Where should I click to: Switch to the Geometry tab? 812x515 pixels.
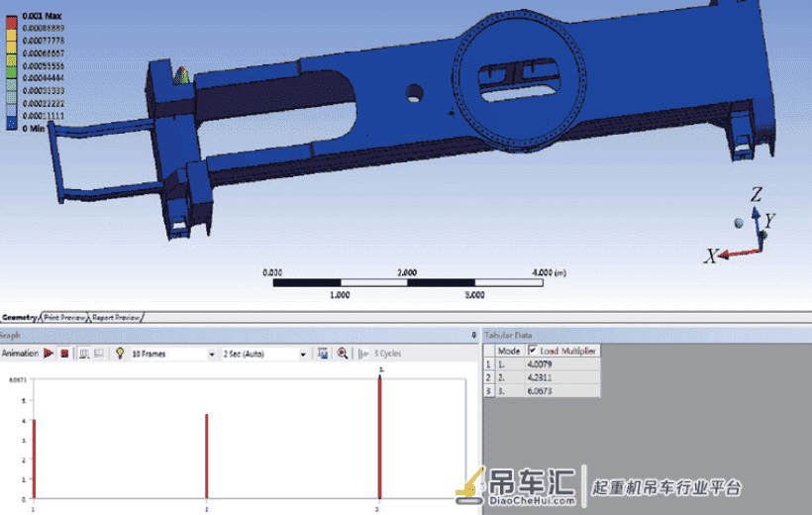coord(20,317)
